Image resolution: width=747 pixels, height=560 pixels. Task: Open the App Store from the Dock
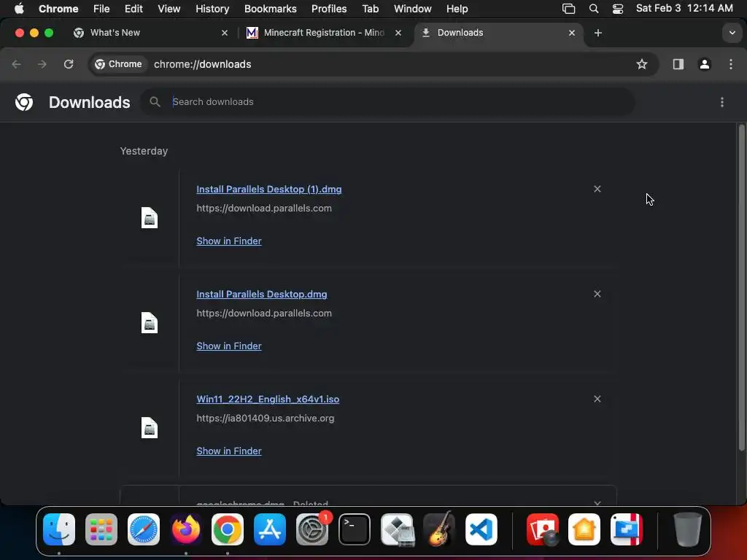coord(270,529)
